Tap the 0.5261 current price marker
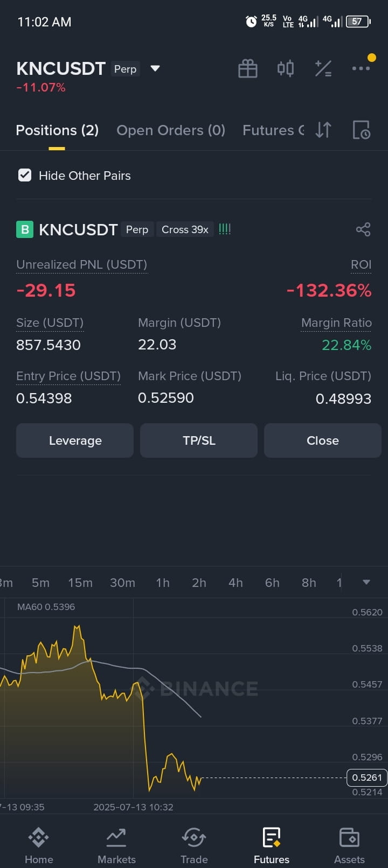The width and height of the screenshot is (388, 868). [366, 778]
